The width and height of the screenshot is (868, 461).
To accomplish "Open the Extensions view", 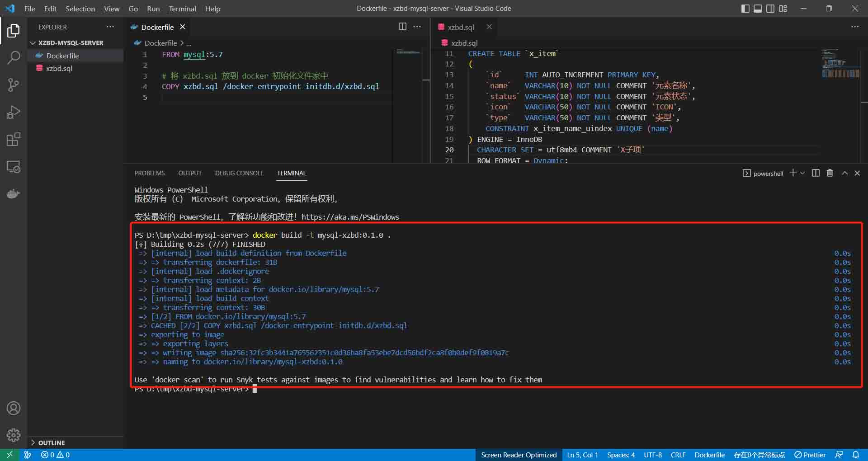I will point(14,140).
